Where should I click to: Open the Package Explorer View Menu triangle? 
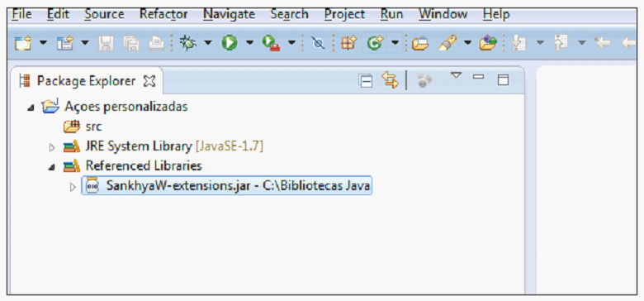[x=457, y=75]
